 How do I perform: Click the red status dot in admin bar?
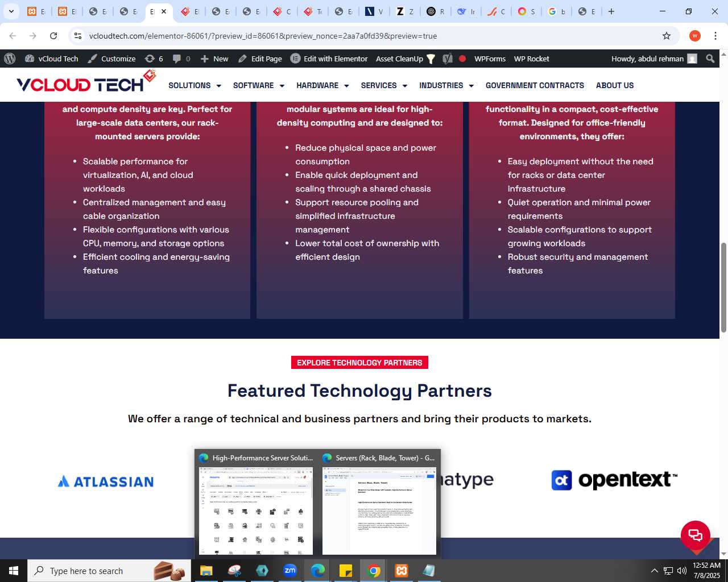coord(462,59)
